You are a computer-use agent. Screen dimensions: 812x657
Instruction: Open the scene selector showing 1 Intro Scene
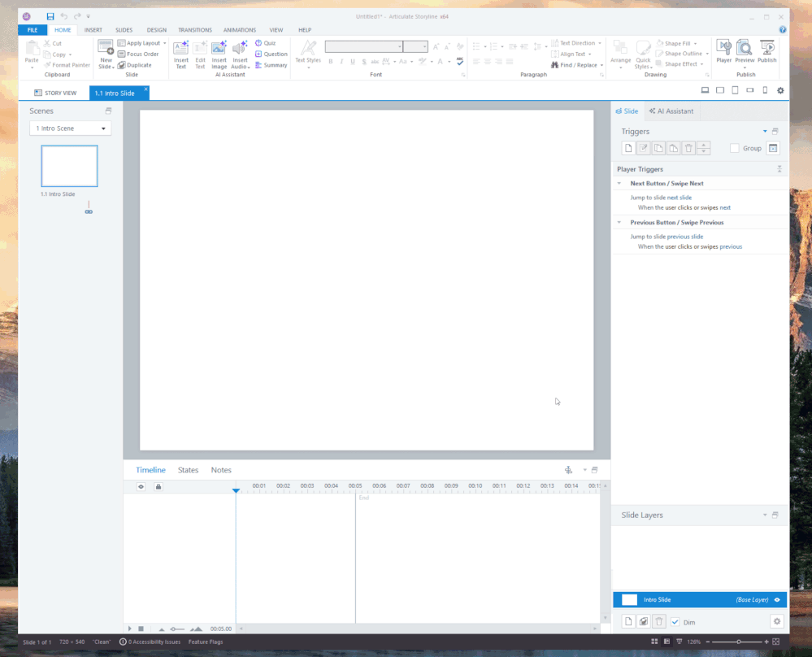coord(70,128)
